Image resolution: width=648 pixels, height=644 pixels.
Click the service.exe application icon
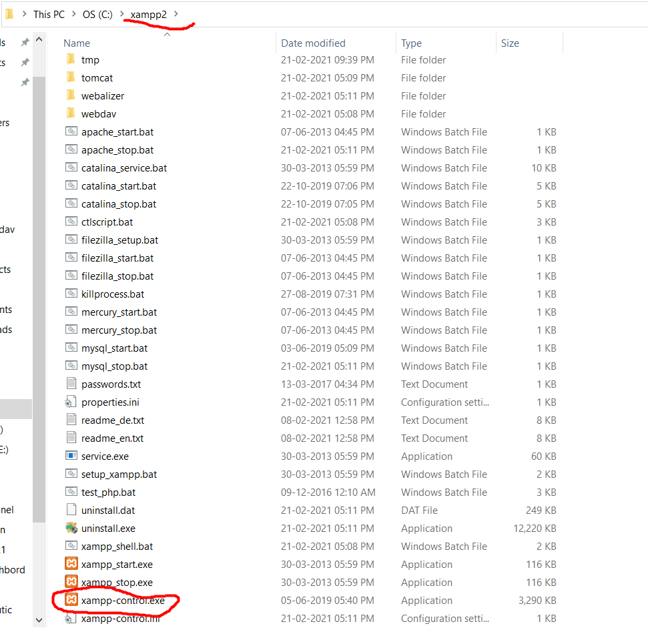71,456
